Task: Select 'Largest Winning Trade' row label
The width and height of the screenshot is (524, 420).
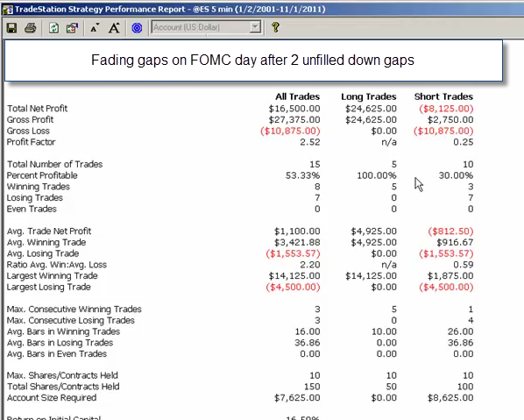Action: pyautogui.click(x=53, y=276)
